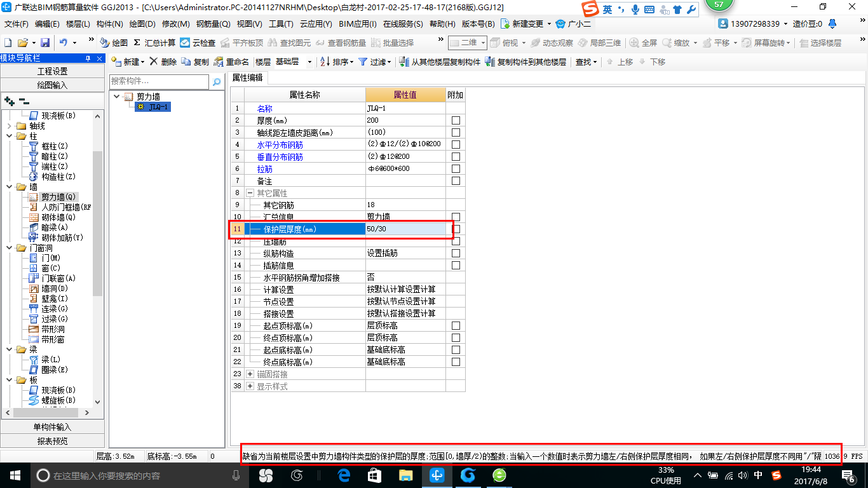This screenshot has height=488, width=868.
Task: Collapse the 其它属性 group
Action: [250, 193]
